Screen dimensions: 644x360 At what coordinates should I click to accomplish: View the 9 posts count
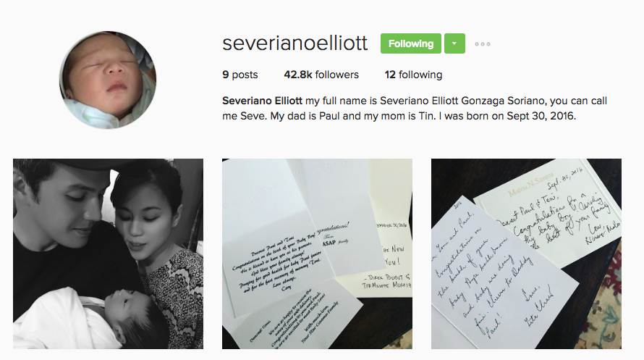(240, 75)
